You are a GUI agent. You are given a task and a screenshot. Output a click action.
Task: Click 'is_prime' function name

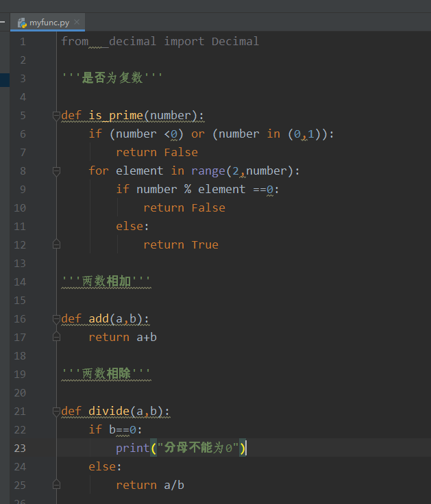(x=116, y=116)
